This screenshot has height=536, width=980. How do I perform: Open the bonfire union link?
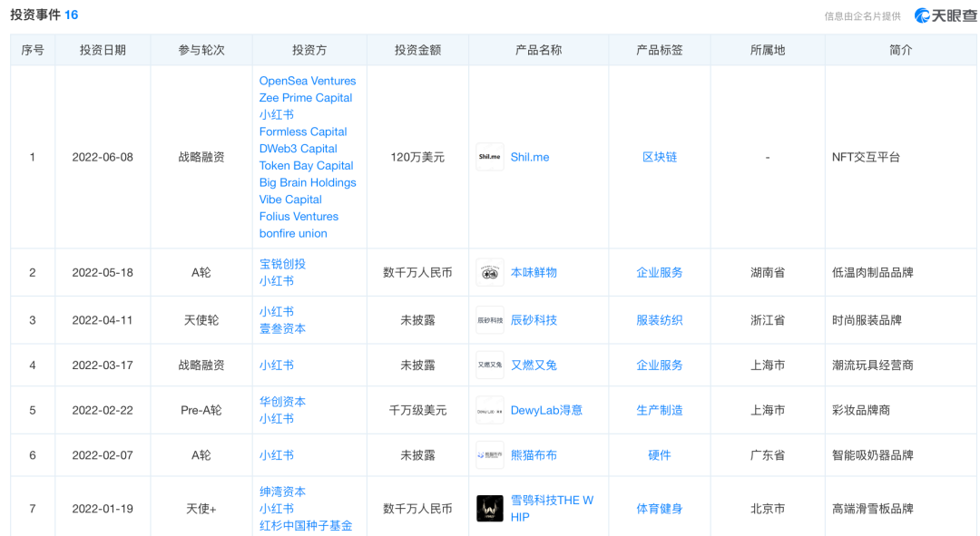click(293, 233)
